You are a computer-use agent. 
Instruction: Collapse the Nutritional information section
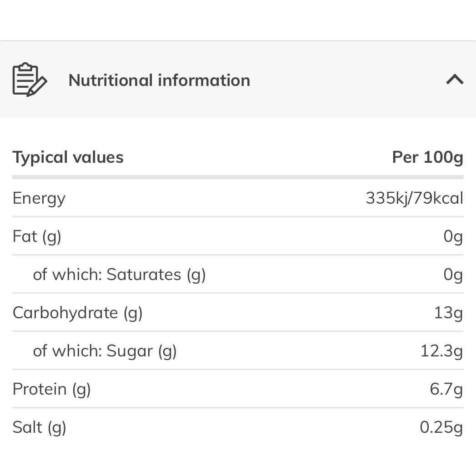click(455, 80)
